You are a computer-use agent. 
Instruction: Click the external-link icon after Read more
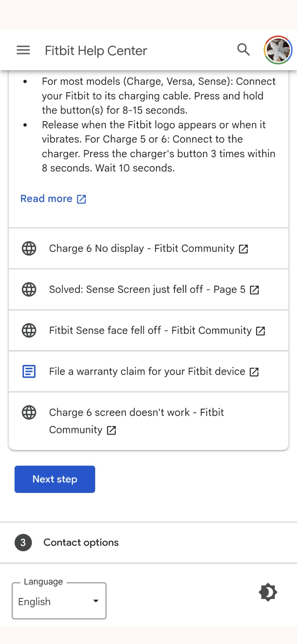(81, 199)
